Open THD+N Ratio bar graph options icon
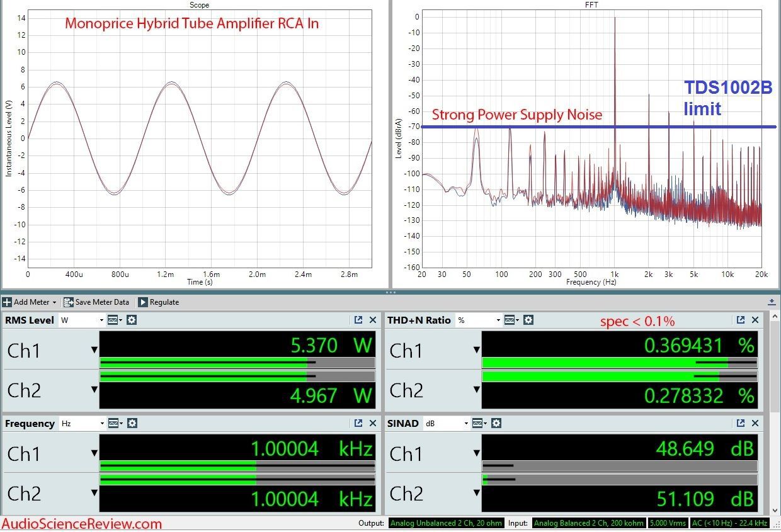The width and height of the screenshot is (781, 532). 511,320
